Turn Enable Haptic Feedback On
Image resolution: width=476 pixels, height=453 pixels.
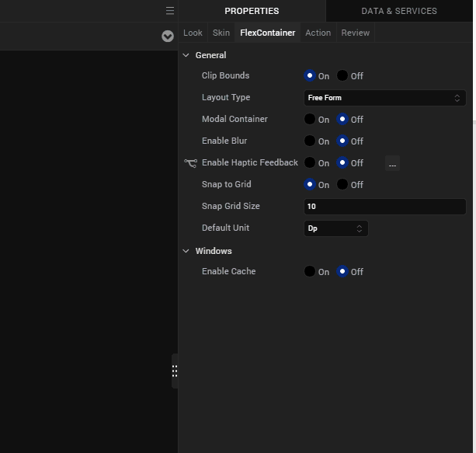tap(310, 163)
